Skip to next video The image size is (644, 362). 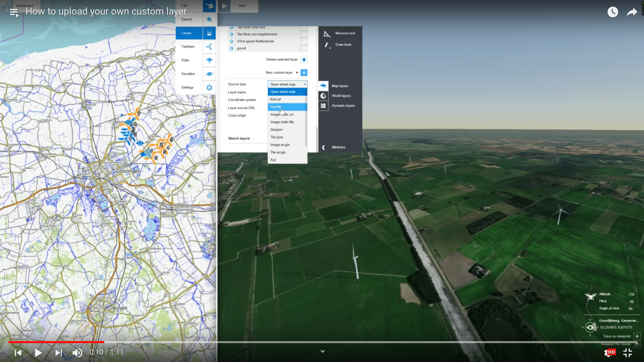click(x=59, y=353)
